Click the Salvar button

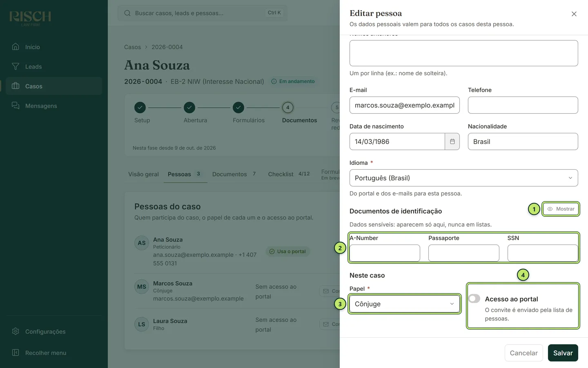click(563, 353)
